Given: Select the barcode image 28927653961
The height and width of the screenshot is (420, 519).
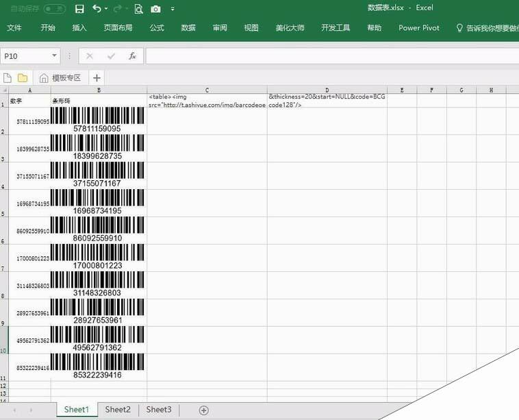Looking at the screenshot, I should point(97,312).
